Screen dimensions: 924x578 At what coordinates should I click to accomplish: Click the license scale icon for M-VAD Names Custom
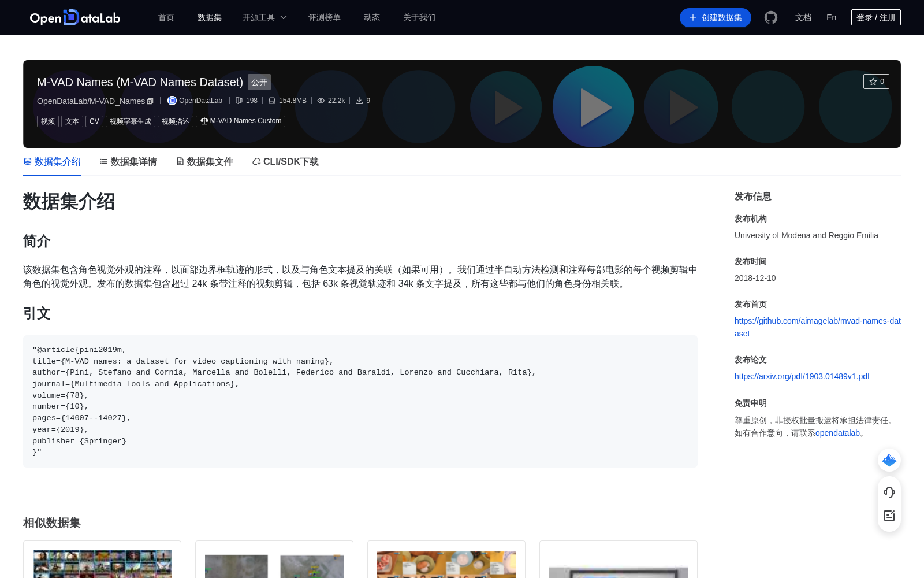(x=204, y=121)
